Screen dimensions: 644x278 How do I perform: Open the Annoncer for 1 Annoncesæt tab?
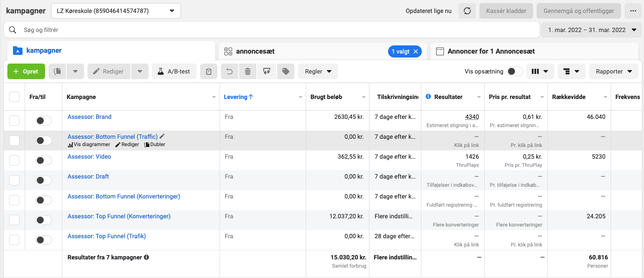491,51
